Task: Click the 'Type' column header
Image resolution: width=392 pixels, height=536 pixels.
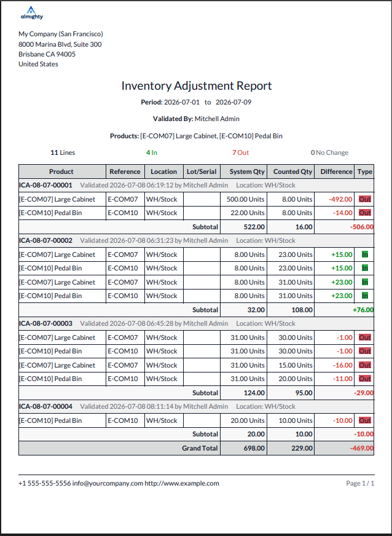Action: [365, 171]
